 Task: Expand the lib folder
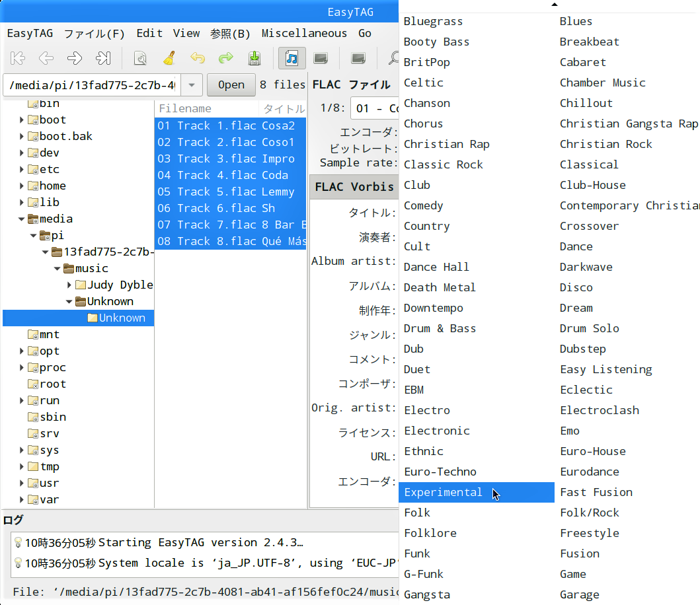21,202
